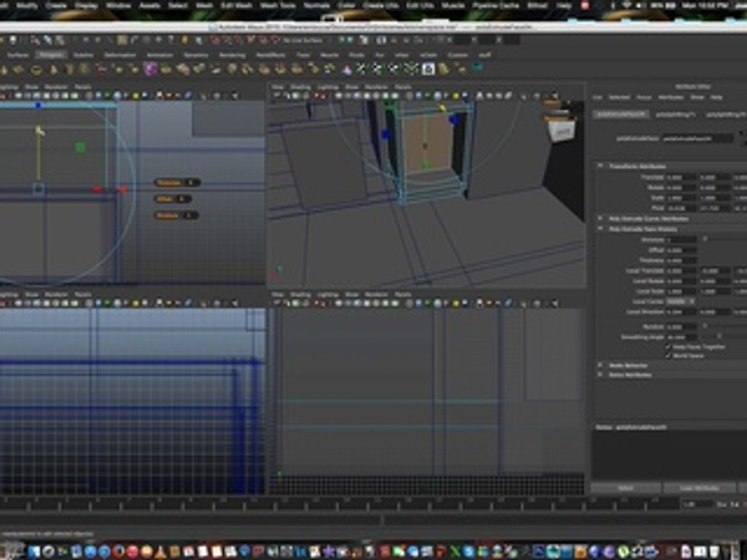The width and height of the screenshot is (747, 560).
Task: Expand the Extra Attributes section
Action: tap(600, 375)
